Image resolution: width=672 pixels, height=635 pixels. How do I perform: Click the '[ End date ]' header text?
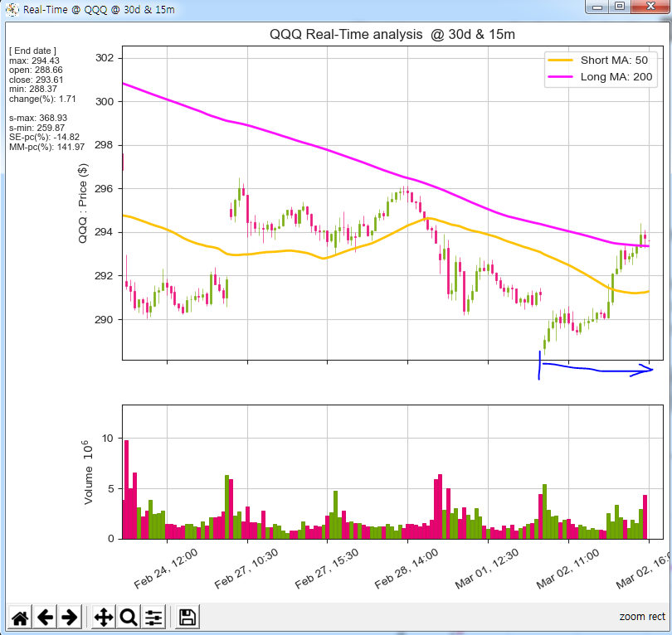click(32, 51)
